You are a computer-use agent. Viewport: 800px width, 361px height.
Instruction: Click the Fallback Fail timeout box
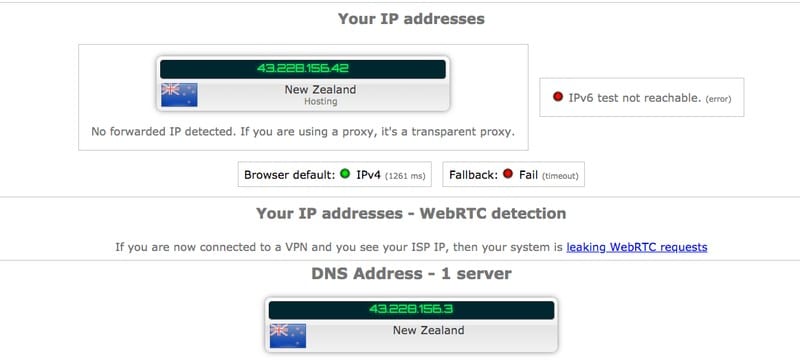513,174
